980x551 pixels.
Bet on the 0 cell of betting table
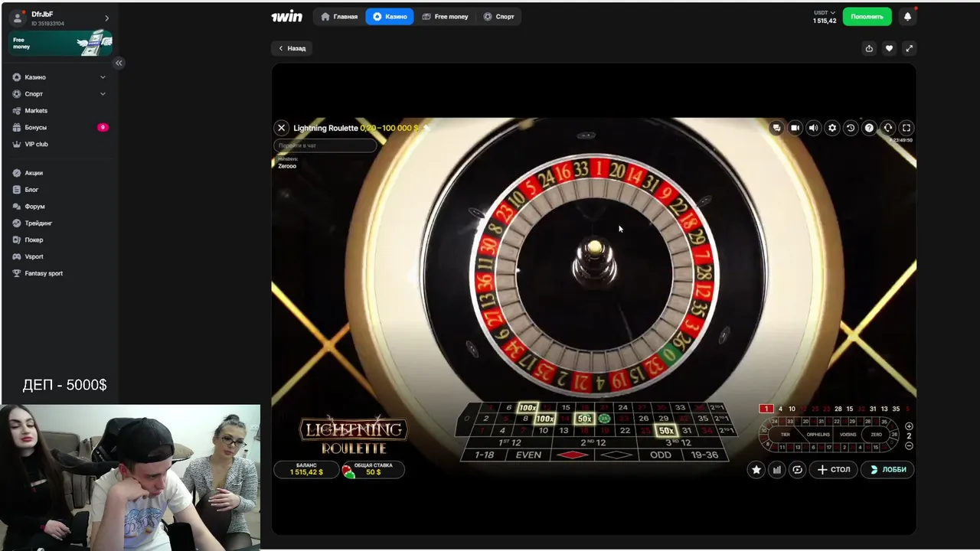[467, 419]
